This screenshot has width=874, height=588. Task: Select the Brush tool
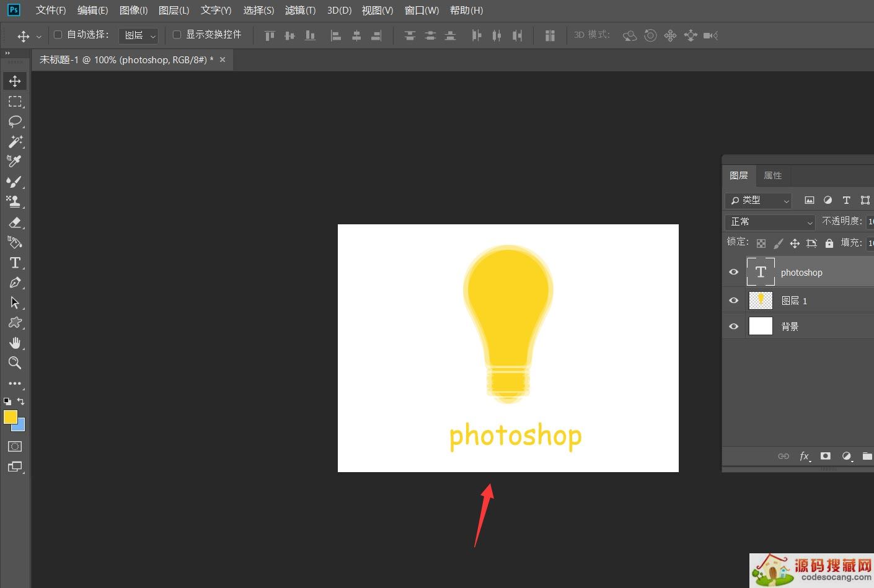[x=15, y=182]
